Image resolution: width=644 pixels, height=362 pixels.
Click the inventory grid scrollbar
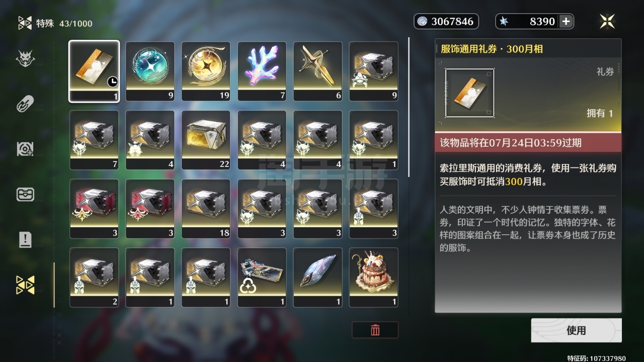pyautogui.click(x=409, y=107)
